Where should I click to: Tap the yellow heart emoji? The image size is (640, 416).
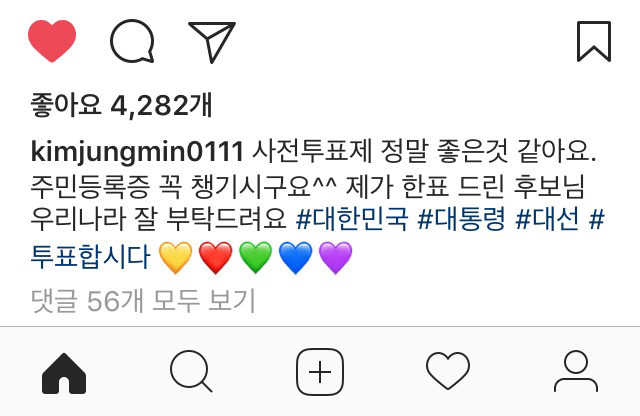[x=176, y=257]
